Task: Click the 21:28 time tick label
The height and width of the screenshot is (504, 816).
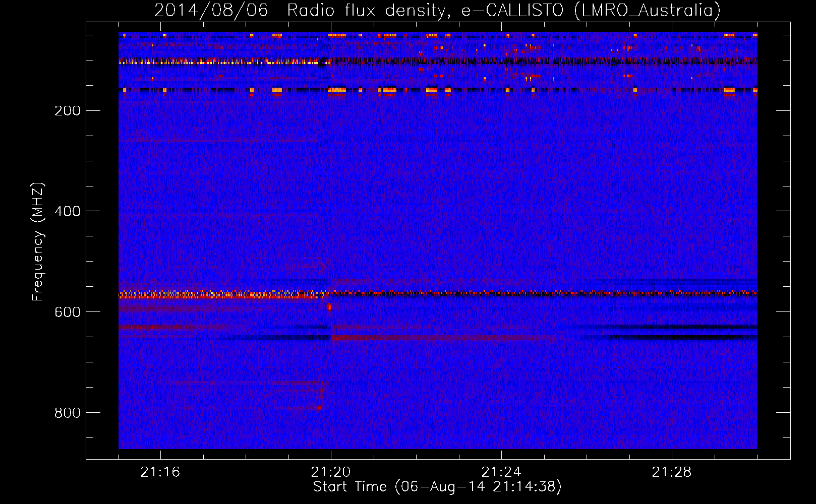Action: [672, 472]
